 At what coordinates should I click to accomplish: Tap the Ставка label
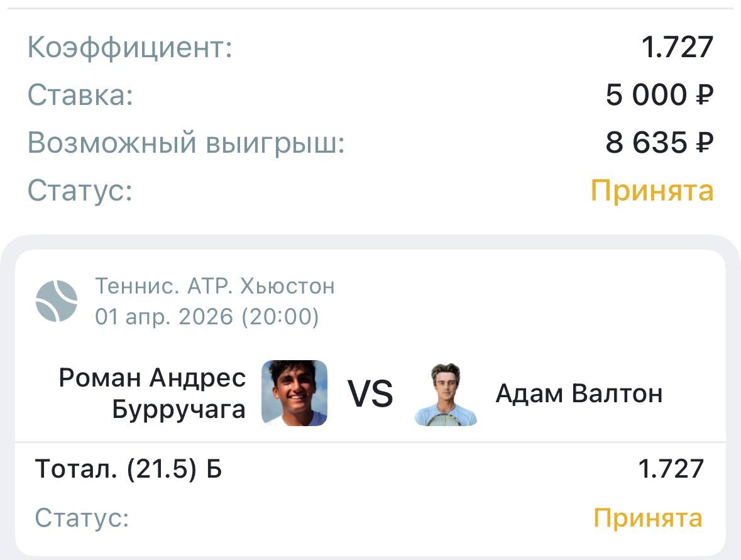tap(80, 96)
